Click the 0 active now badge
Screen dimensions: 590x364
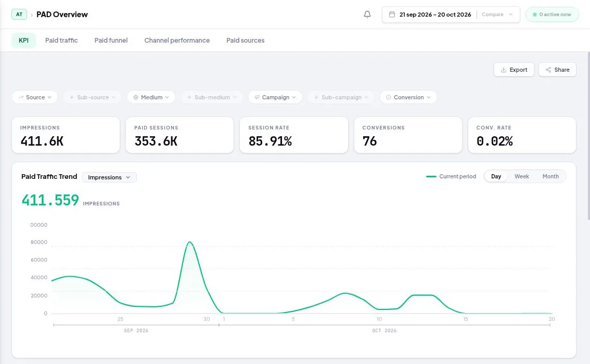coord(552,14)
